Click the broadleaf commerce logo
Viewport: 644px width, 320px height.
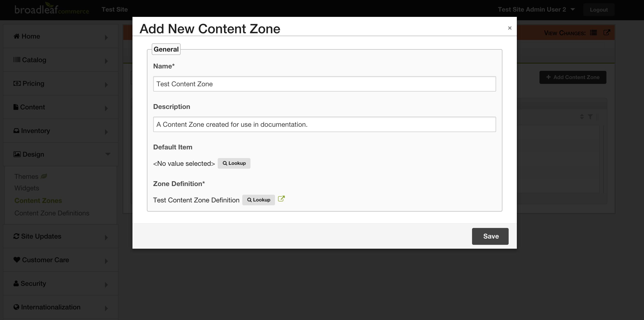[52, 8]
